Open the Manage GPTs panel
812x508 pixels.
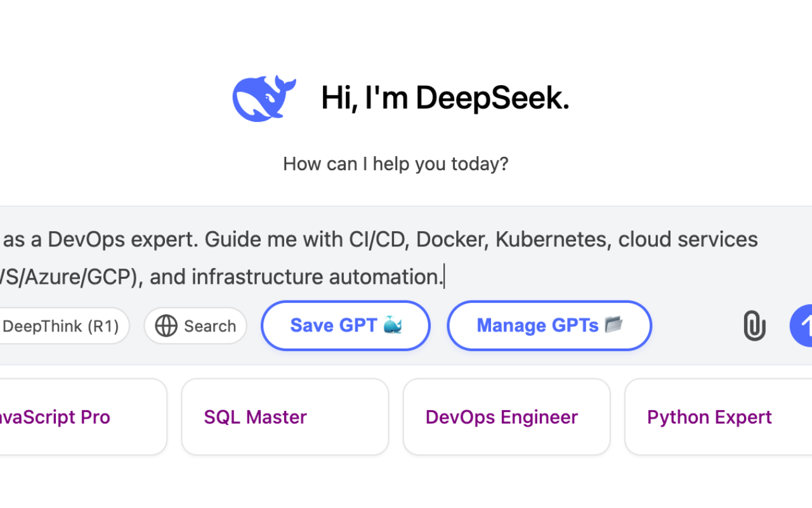tap(549, 326)
